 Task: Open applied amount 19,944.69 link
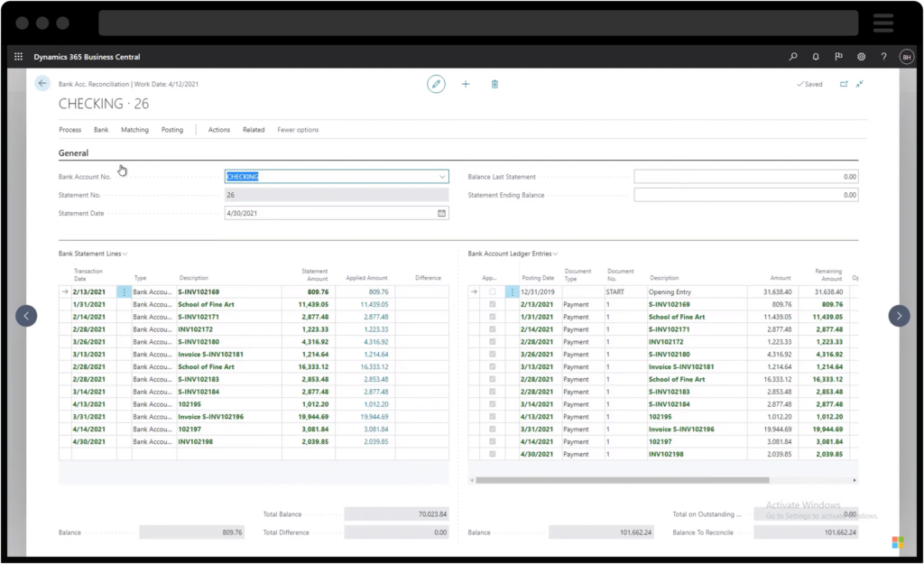[x=374, y=417]
